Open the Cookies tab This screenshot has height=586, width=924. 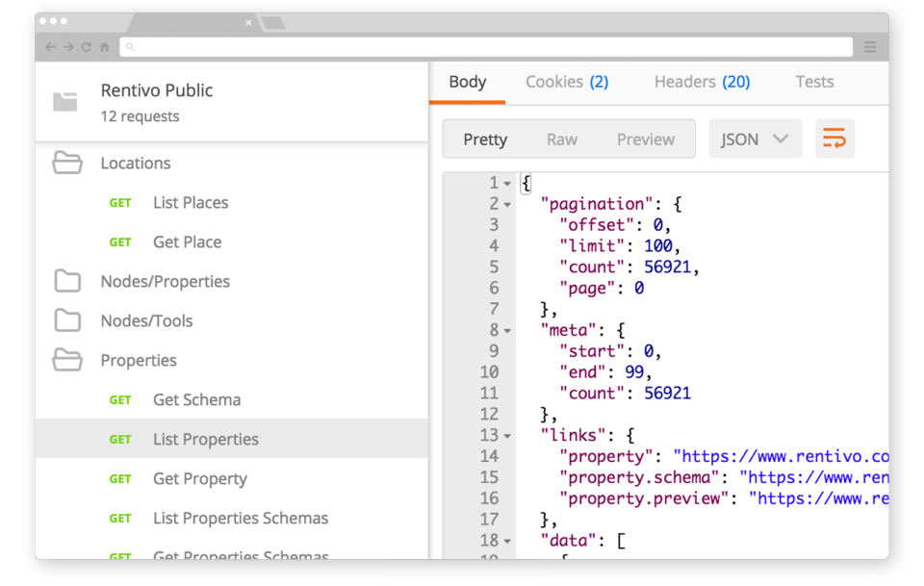(x=567, y=82)
